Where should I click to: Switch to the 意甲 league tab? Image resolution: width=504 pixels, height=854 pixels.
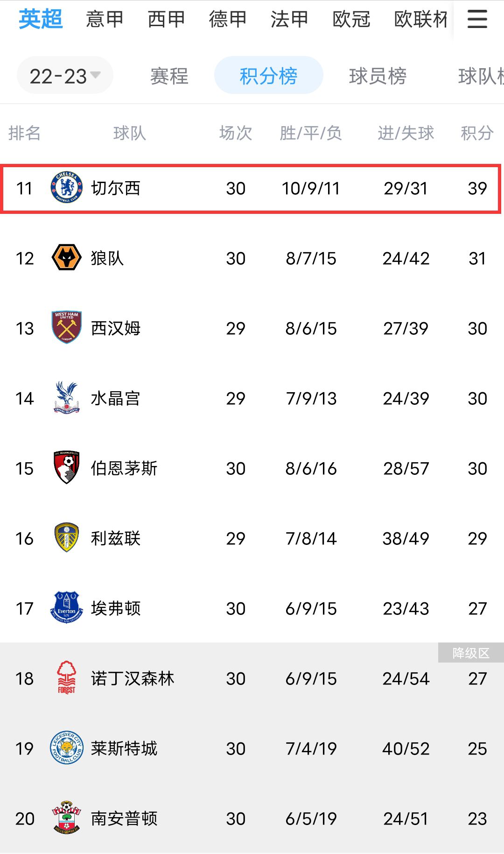tap(105, 19)
